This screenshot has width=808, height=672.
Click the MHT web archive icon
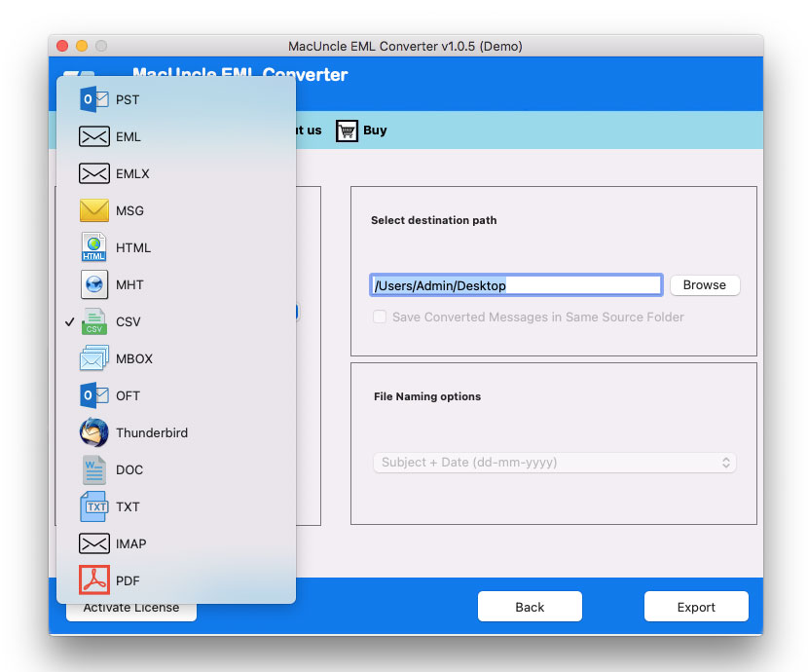tap(93, 284)
